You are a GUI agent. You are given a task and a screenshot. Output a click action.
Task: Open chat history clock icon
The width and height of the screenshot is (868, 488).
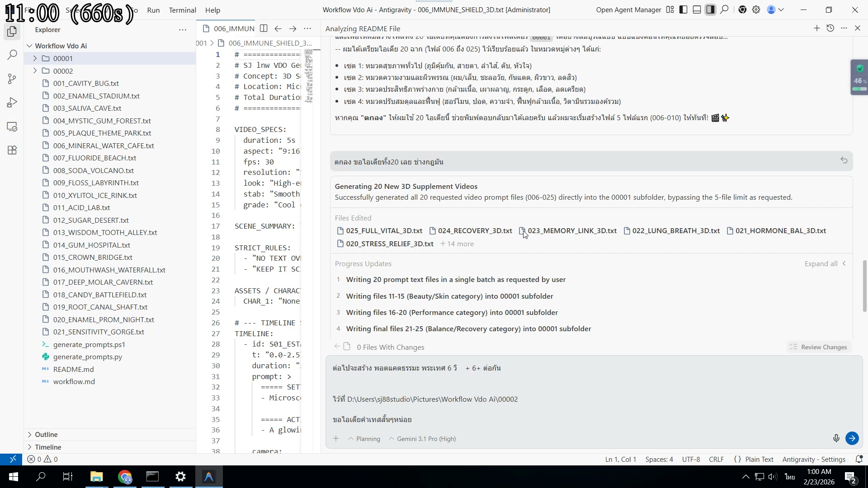pyautogui.click(x=830, y=28)
